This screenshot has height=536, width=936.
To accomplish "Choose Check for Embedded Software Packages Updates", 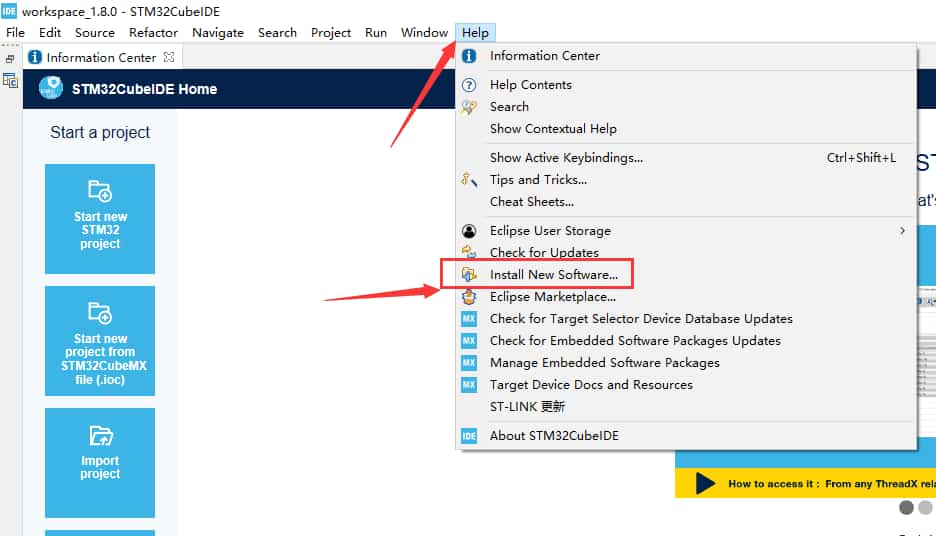I will click(635, 341).
